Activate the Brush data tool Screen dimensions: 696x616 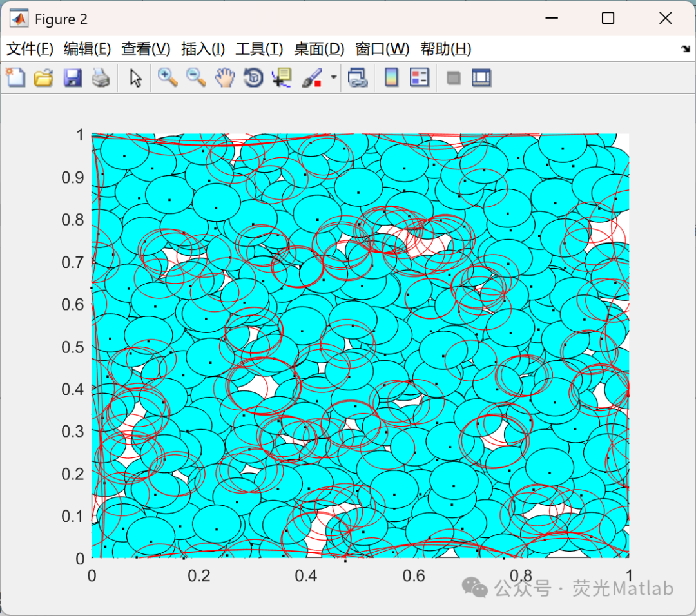(x=312, y=78)
